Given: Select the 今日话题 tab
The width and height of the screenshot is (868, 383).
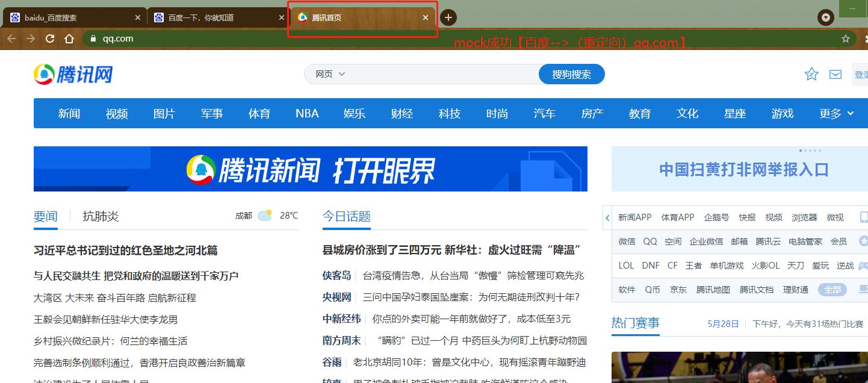Looking at the screenshot, I should point(347,216).
